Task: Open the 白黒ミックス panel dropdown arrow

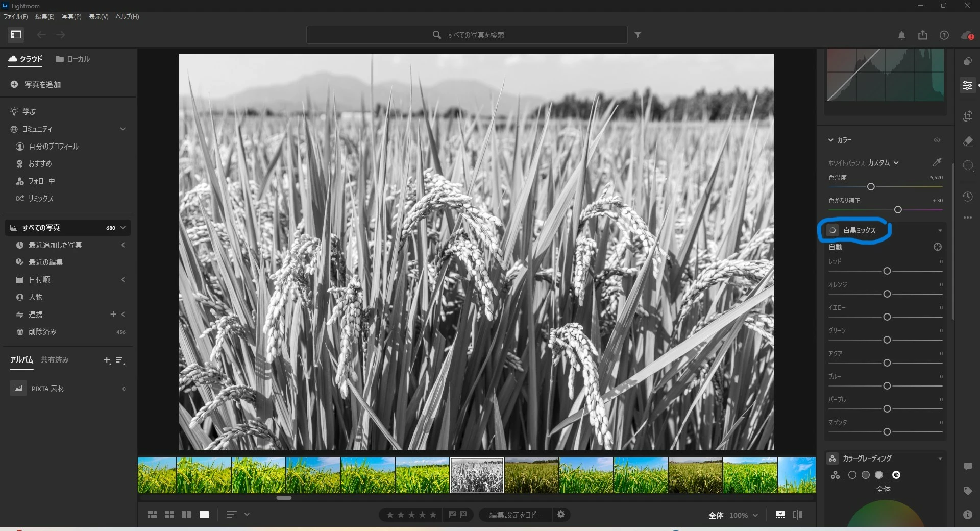Action: coord(940,231)
